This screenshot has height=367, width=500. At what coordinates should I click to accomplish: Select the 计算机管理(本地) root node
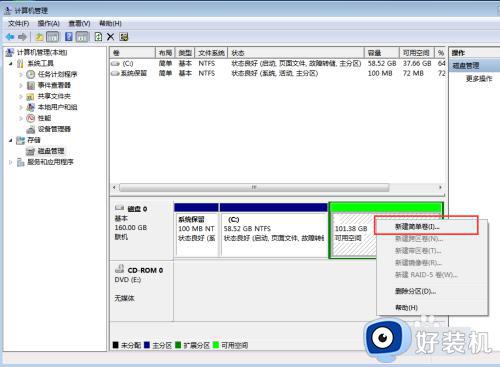click(42, 52)
